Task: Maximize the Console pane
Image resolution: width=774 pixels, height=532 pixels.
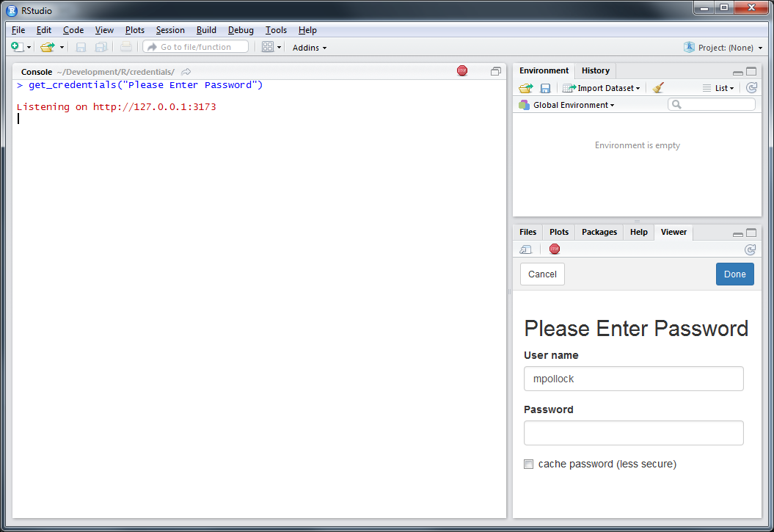Action: point(496,72)
